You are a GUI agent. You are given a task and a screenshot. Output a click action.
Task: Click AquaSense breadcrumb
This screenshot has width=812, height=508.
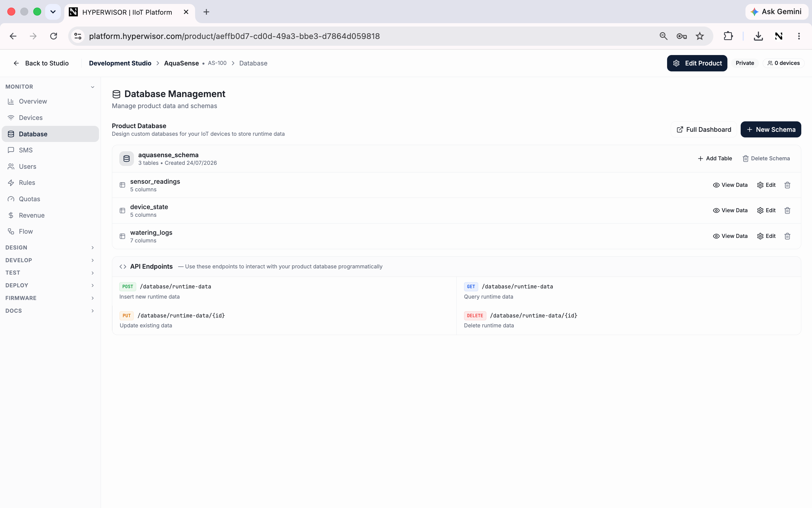(181, 63)
